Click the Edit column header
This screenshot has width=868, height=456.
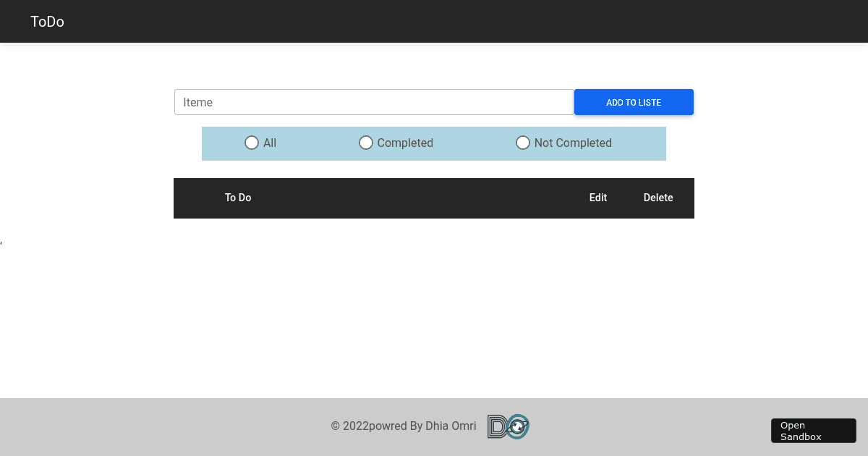tap(598, 198)
